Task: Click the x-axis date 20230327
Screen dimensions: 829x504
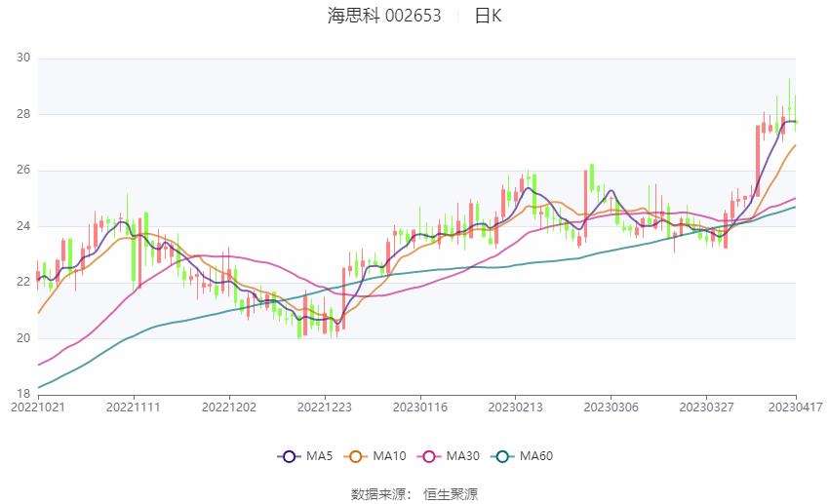Action: pos(706,407)
